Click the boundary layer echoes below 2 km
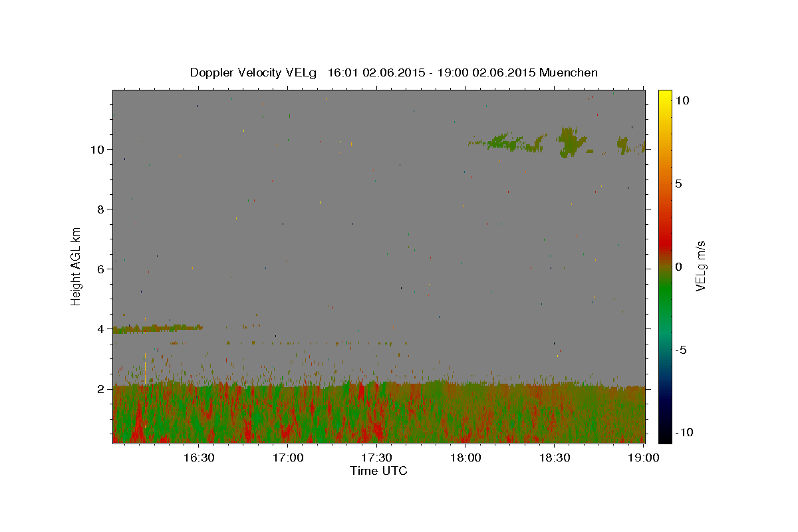Viewport: 798px width, 532px height. pos(379,412)
